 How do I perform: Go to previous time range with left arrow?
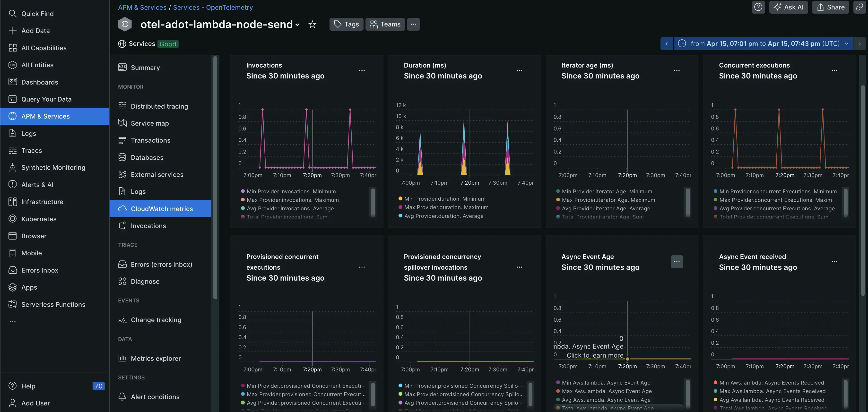667,44
